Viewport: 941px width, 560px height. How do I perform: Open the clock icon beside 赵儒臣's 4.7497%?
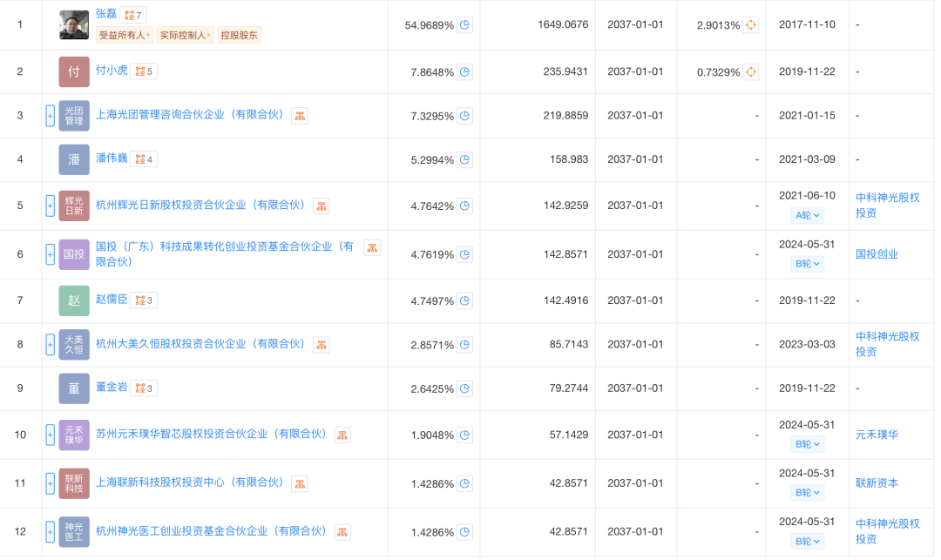(464, 300)
